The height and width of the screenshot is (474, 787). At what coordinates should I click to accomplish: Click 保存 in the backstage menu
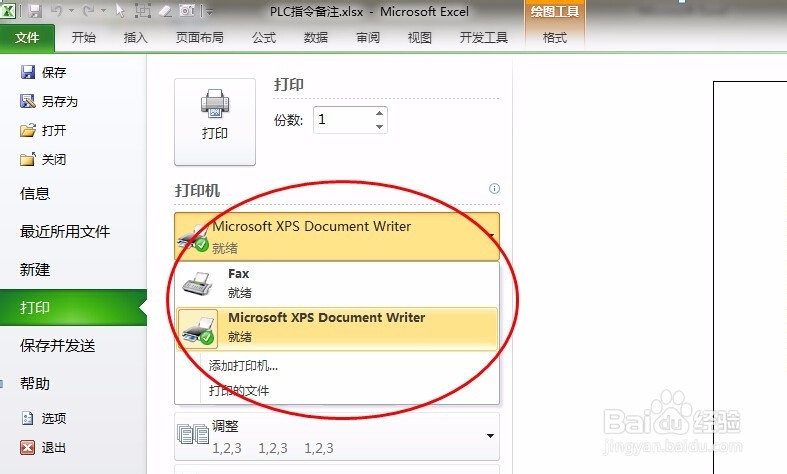44,72
